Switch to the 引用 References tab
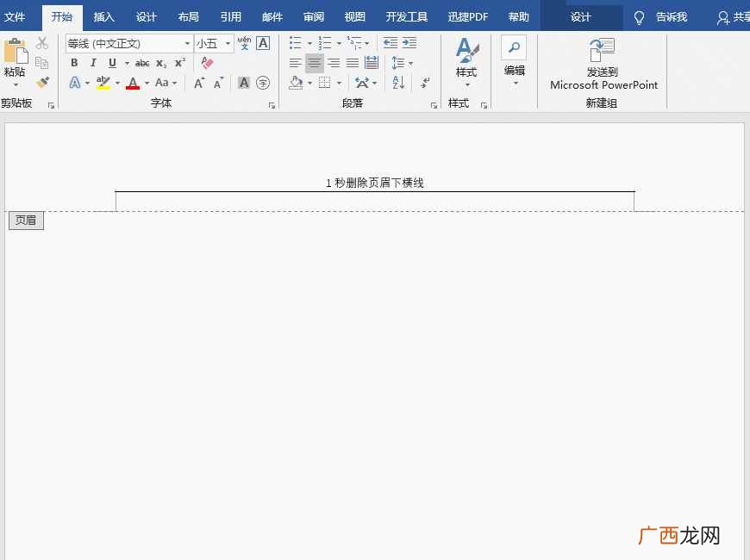750x560 pixels. pyautogui.click(x=230, y=17)
